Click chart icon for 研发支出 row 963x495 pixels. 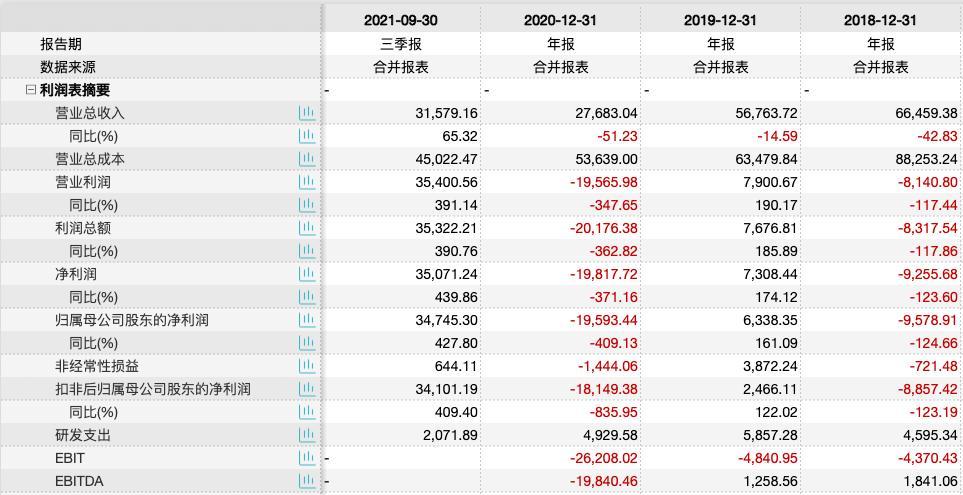[306, 435]
